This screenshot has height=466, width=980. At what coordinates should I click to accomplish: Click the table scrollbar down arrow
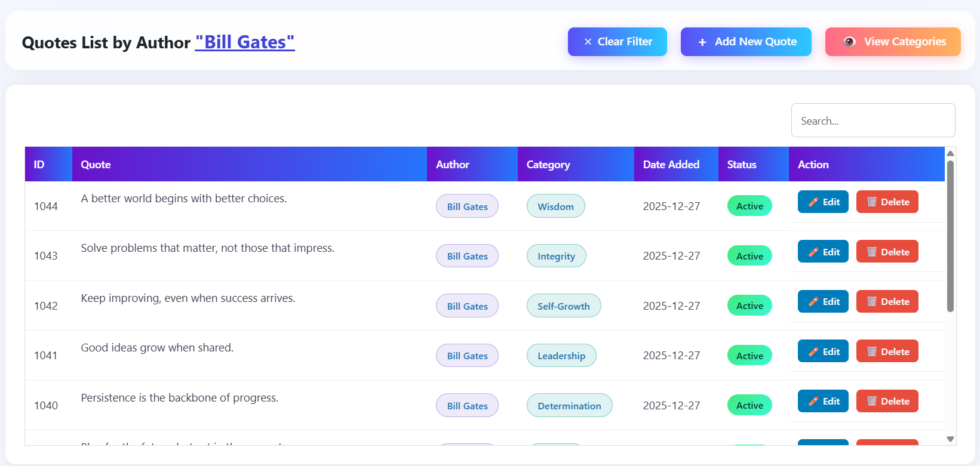(x=950, y=439)
